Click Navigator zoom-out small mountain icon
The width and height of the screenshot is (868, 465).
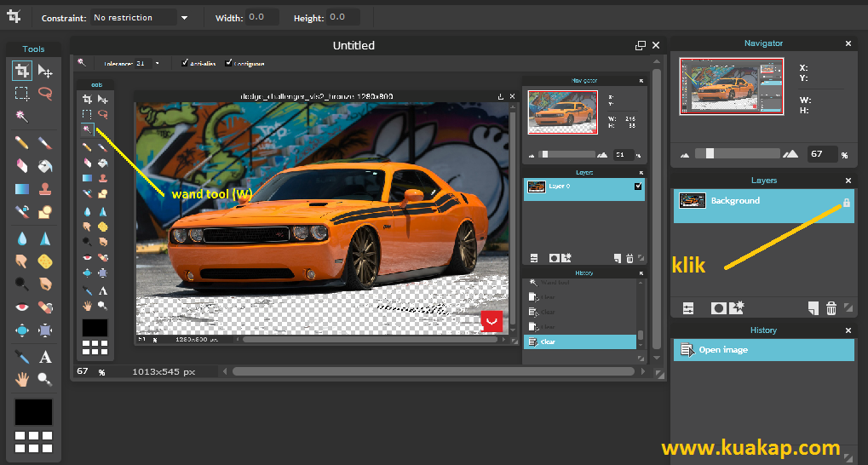pos(685,155)
